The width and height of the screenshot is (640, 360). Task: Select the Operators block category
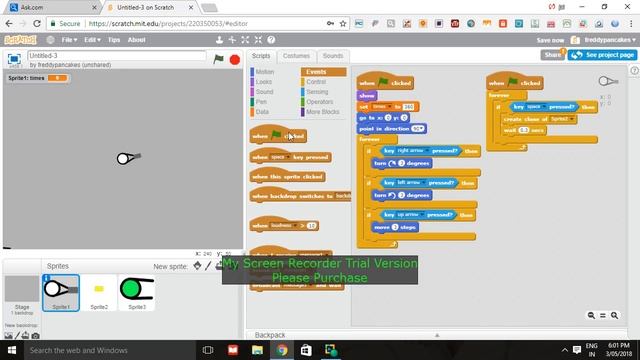tap(320, 102)
